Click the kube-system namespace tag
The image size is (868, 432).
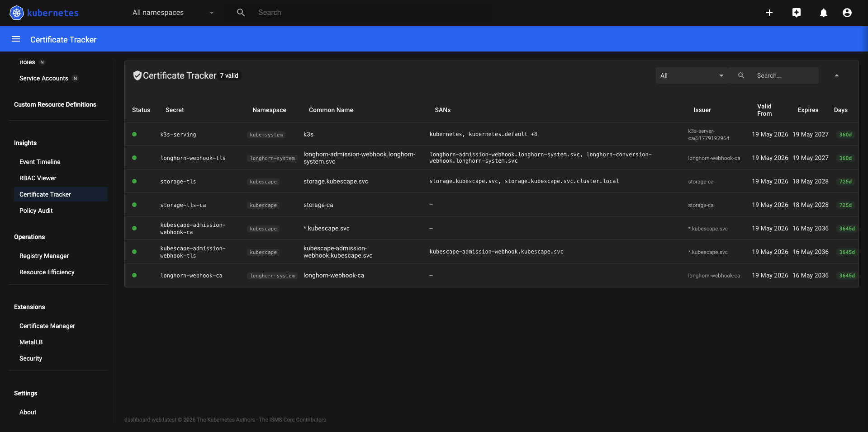click(x=266, y=135)
